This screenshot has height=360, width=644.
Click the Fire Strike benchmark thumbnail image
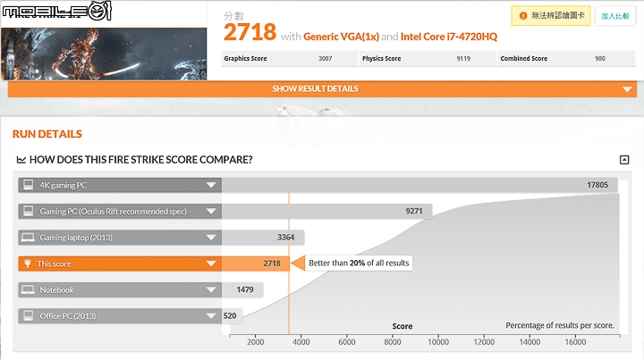pos(104,54)
